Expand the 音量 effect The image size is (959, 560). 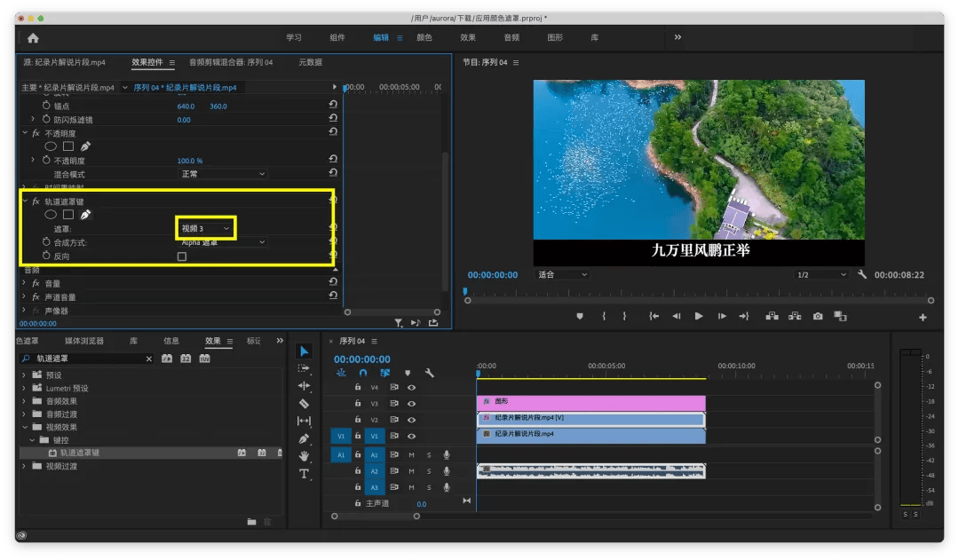[24, 283]
